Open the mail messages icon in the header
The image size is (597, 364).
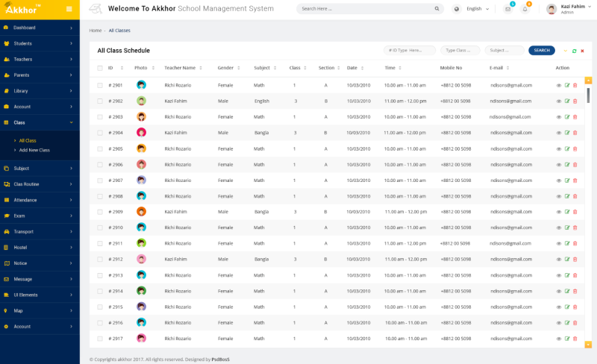point(508,9)
